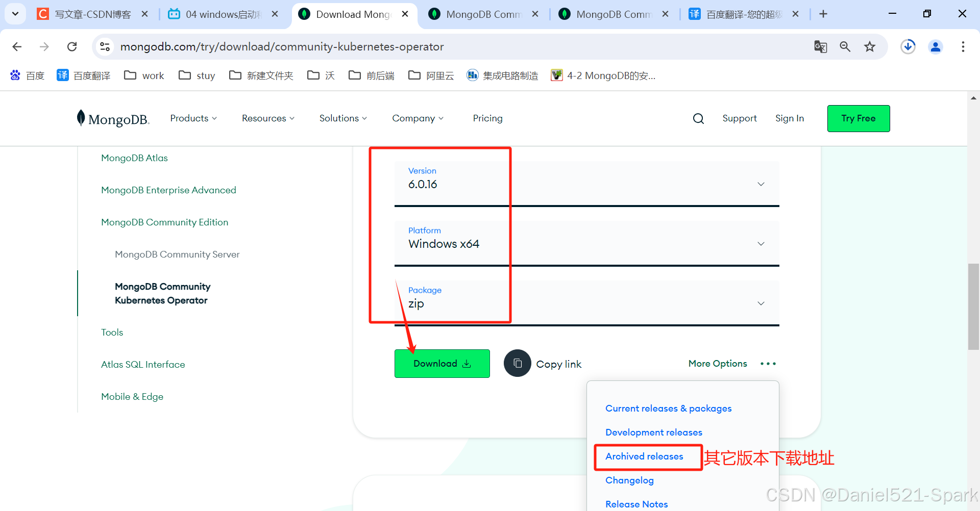The height and width of the screenshot is (511, 980).
Task: Click the Google Translate page icon
Action: (820, 47)
